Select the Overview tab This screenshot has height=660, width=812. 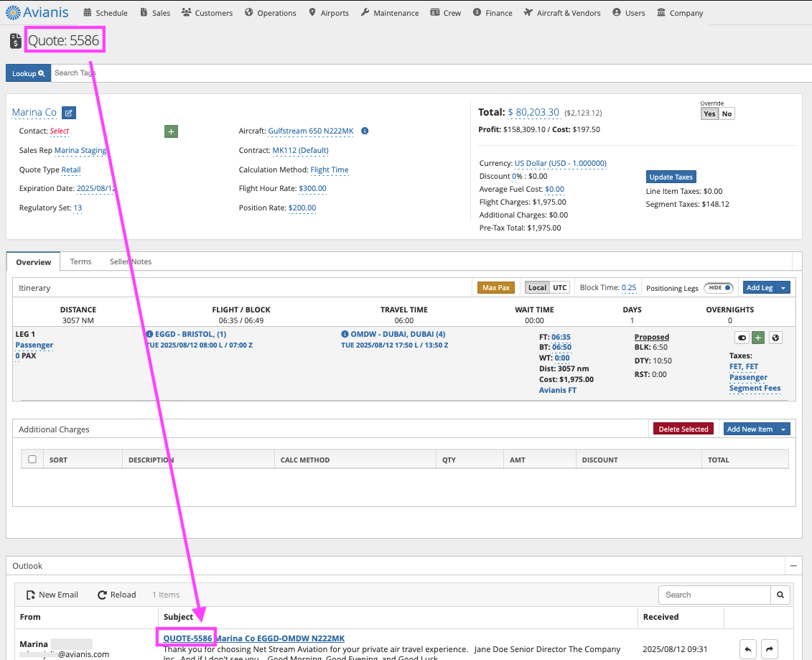33,261
